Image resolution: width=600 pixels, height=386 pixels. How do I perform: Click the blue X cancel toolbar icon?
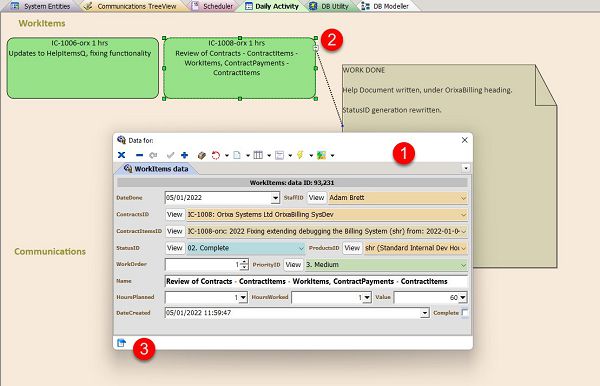tap(121, 155)
